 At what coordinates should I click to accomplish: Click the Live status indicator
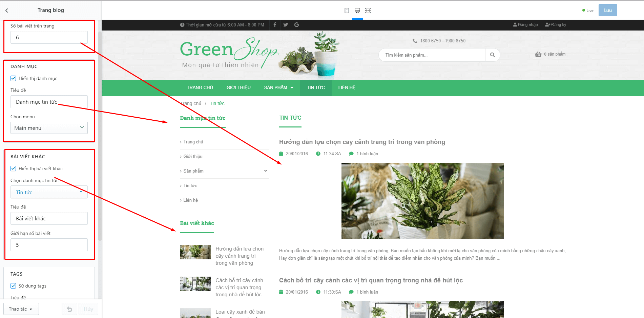point(588,11)
